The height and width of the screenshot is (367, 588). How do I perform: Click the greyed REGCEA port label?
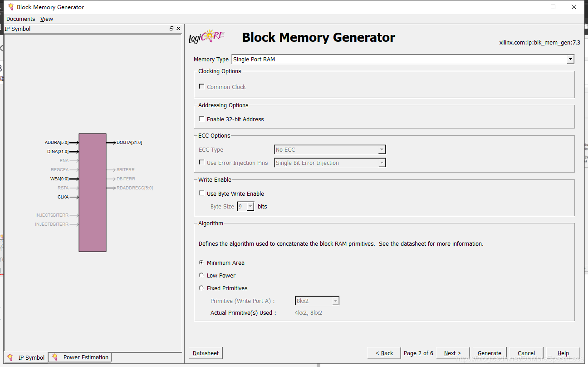click(60, 170)
